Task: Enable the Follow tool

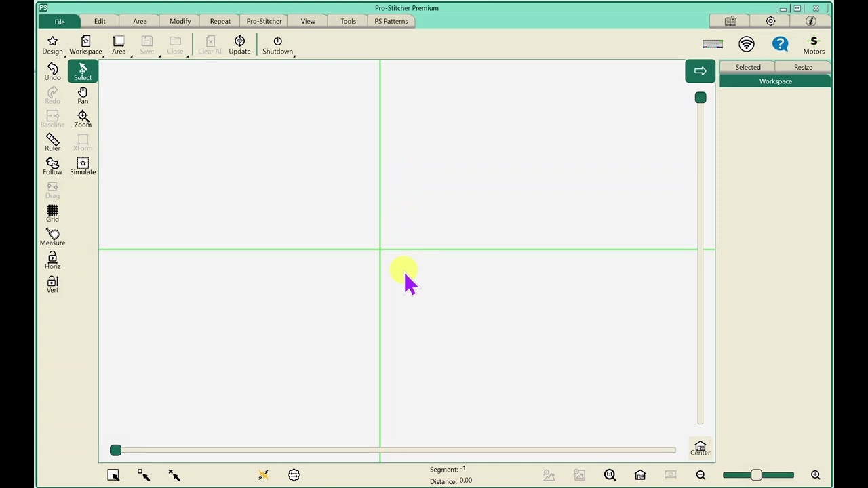Action: 52,166
